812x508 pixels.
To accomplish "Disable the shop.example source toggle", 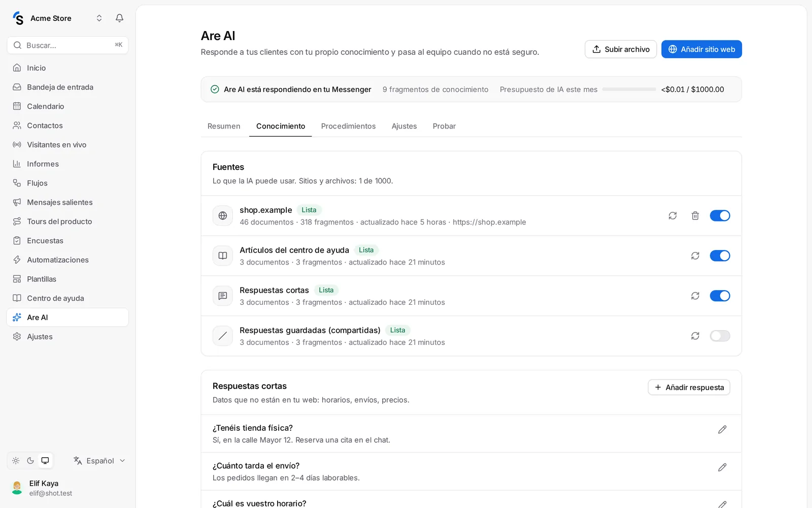I will coord(720,215).
